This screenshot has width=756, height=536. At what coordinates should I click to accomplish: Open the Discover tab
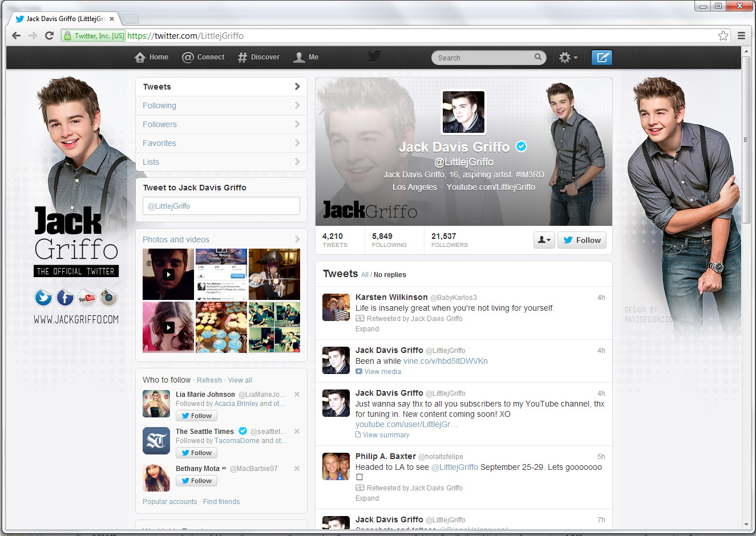tap(258, 57)
